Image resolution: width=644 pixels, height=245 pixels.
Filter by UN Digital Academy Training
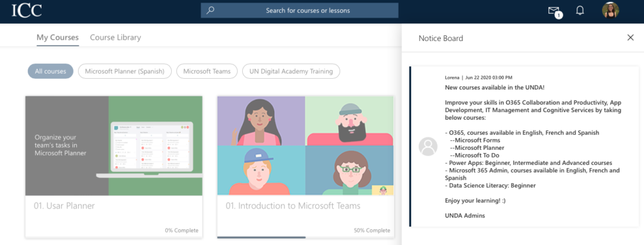point(291,71)
